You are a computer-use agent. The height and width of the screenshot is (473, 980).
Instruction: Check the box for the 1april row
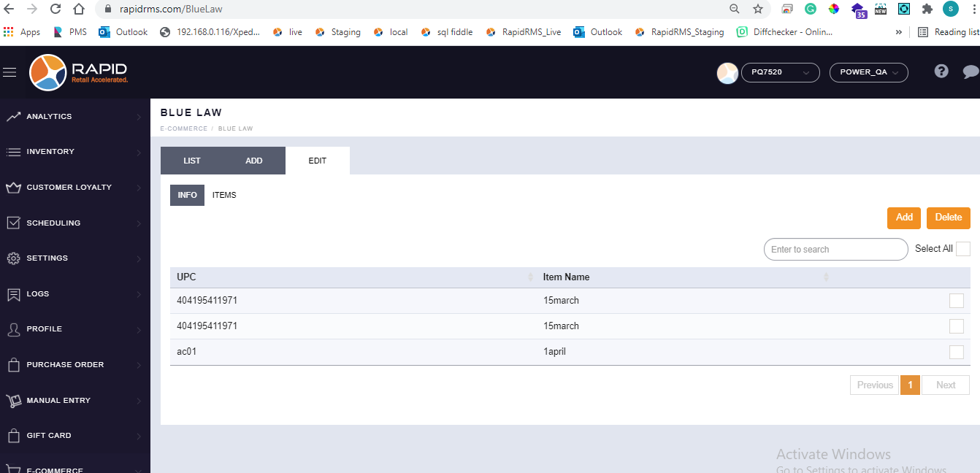pos(956,352)
